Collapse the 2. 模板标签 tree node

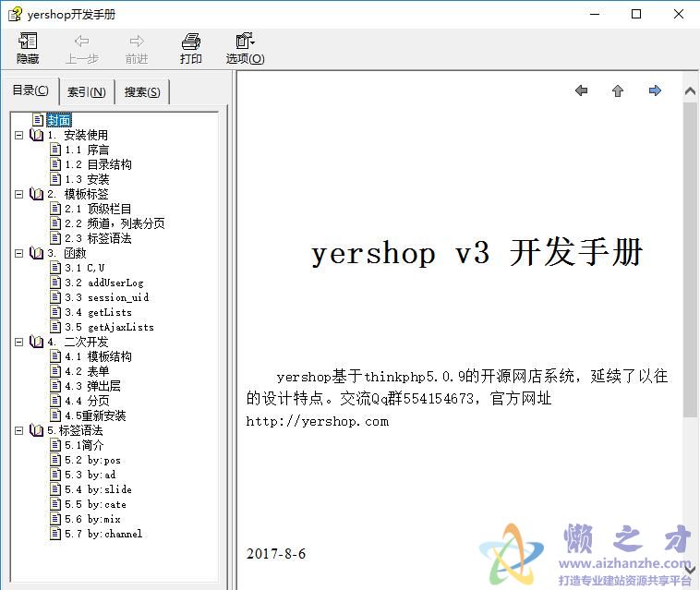pos(18,194)
